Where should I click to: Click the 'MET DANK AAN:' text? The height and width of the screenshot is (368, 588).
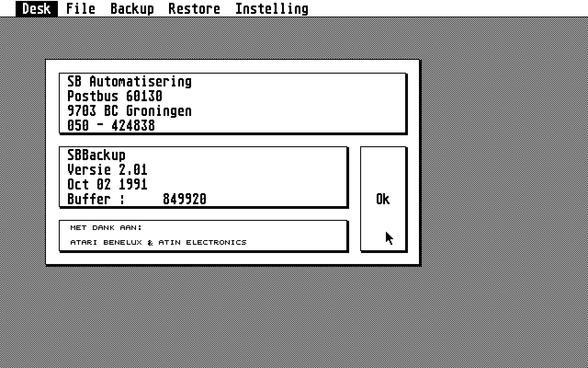click(x=106, y=228)
